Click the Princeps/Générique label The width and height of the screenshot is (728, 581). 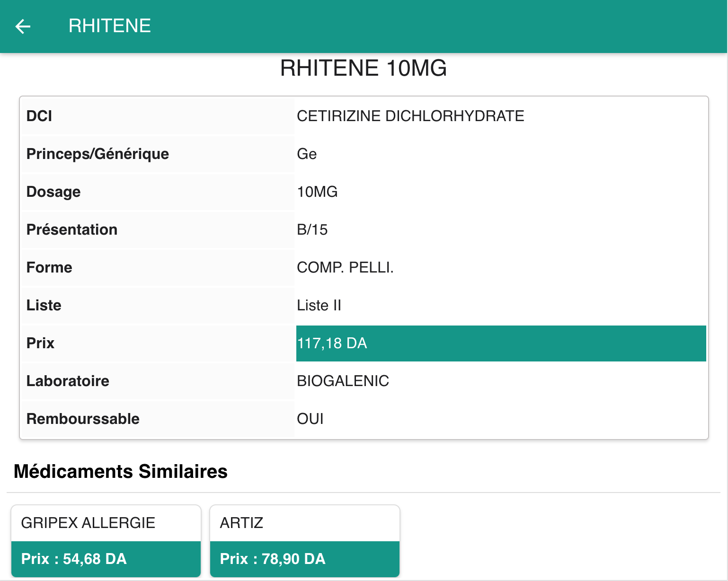(98, 154)
